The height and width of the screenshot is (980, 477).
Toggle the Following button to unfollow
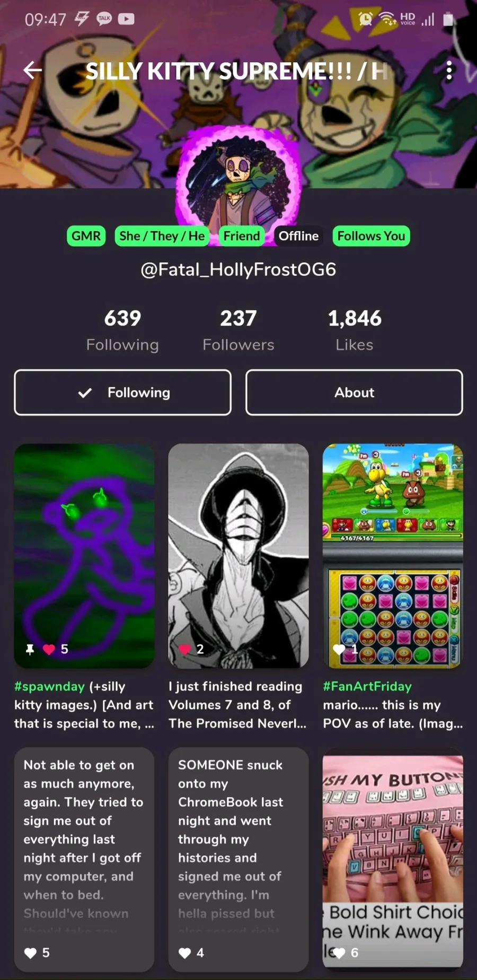pos(123,392)
